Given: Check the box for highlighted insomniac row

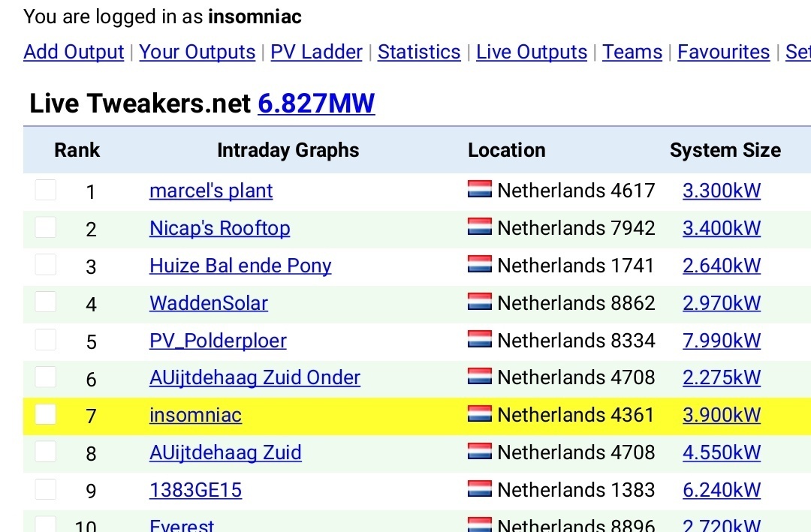Looking at the screenshot, I should tap(46, 414).
